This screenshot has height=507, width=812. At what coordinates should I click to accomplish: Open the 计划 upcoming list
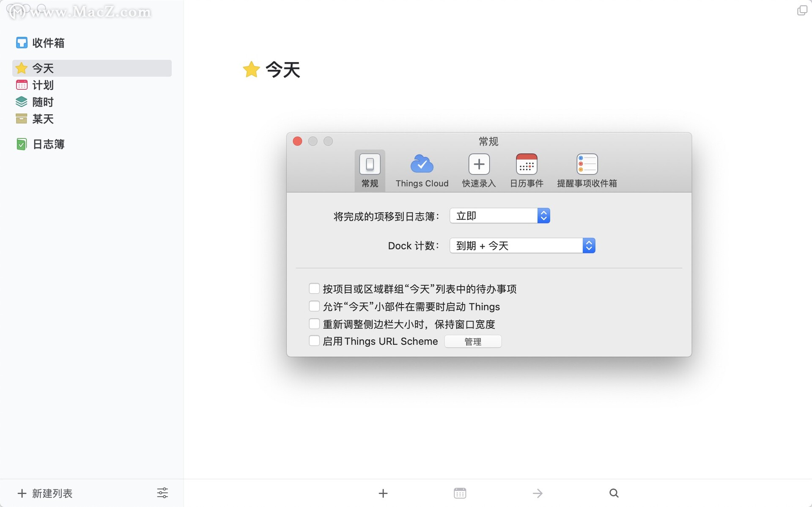point(92,85)
